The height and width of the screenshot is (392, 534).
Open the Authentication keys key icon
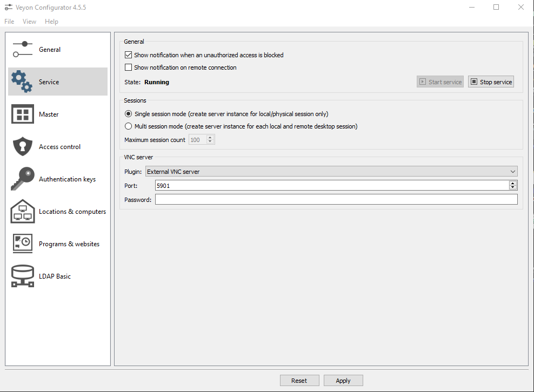coord(23,178)
